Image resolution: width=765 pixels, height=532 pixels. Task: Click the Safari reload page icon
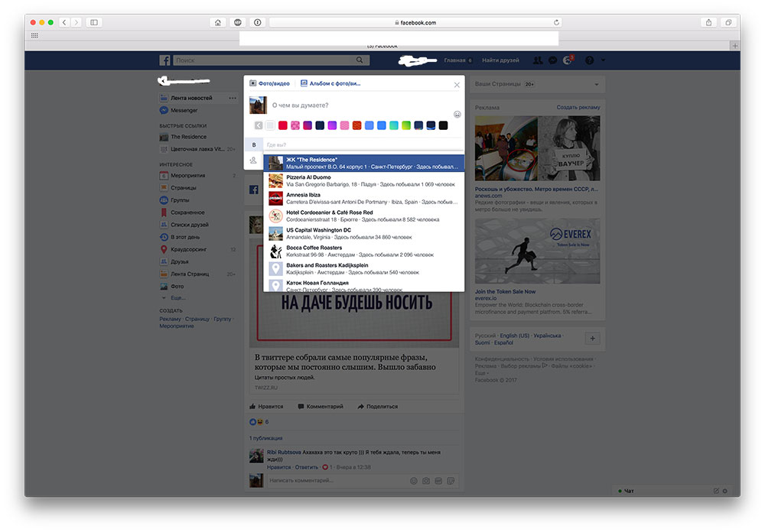pyautogui.click(x=556, y=22)
